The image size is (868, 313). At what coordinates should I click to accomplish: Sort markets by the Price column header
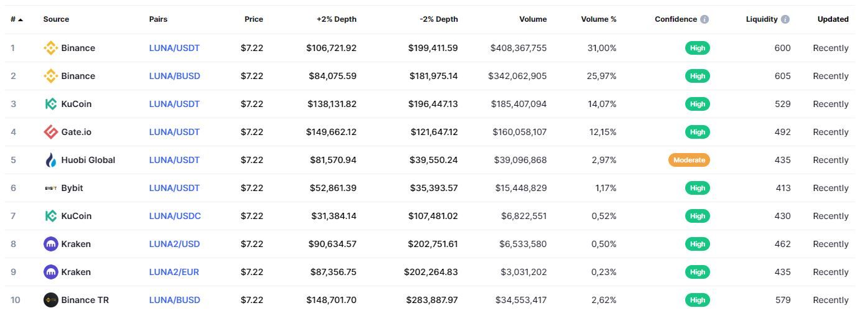(254, 19)
